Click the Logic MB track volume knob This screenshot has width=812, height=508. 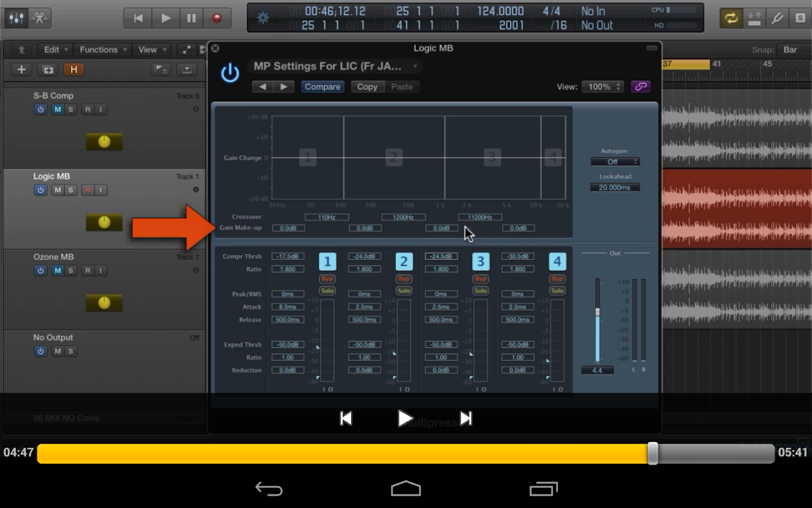tap(104, 222)
